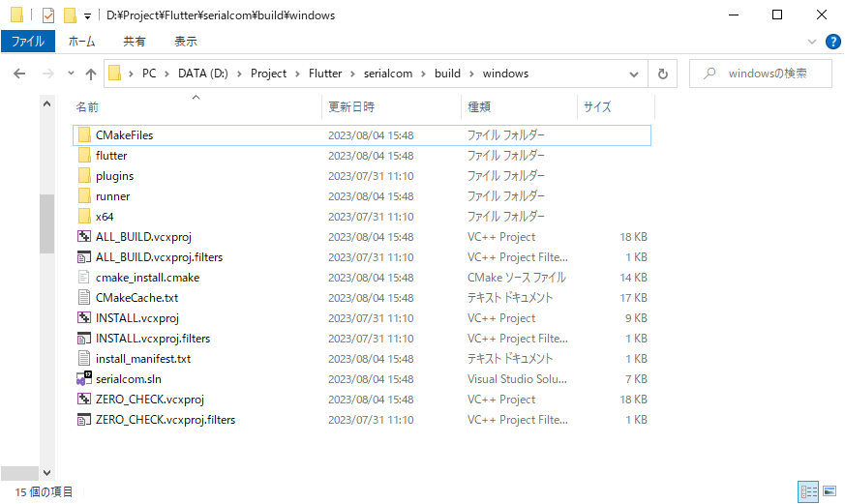Open the ホーム ribbon tab
Screen dimensions: 845x504
click(82, 42)
